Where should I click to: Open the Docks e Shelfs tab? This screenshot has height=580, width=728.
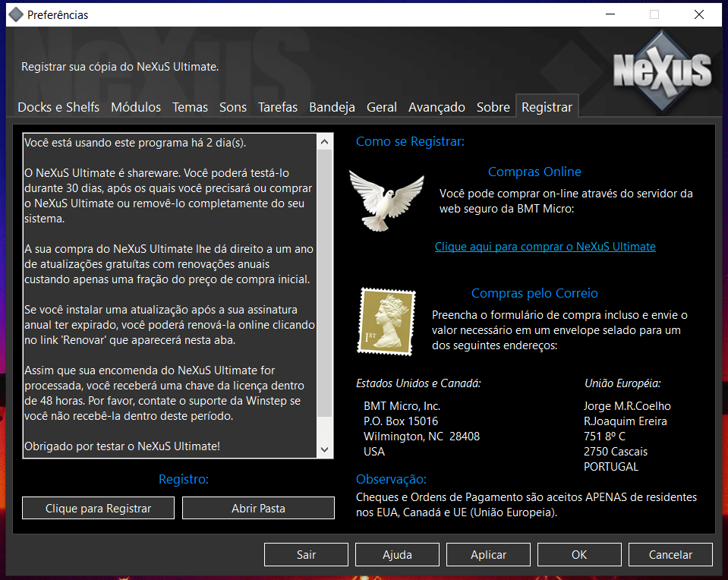[58, 107]
